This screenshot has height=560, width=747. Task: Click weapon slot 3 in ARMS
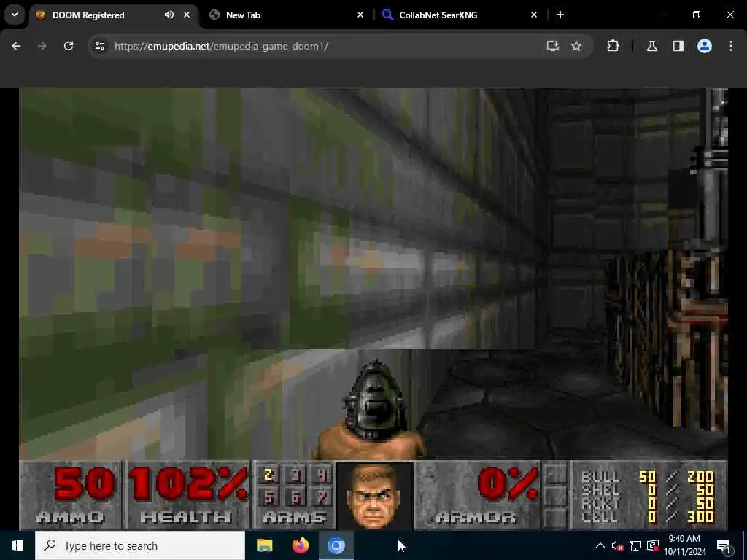coord(296,475)
